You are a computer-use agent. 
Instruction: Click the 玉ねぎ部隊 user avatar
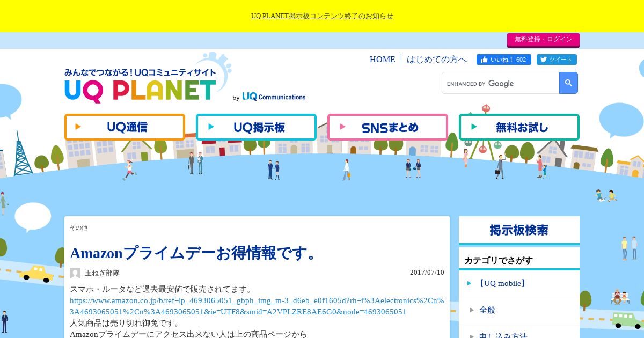pos(75,273)
